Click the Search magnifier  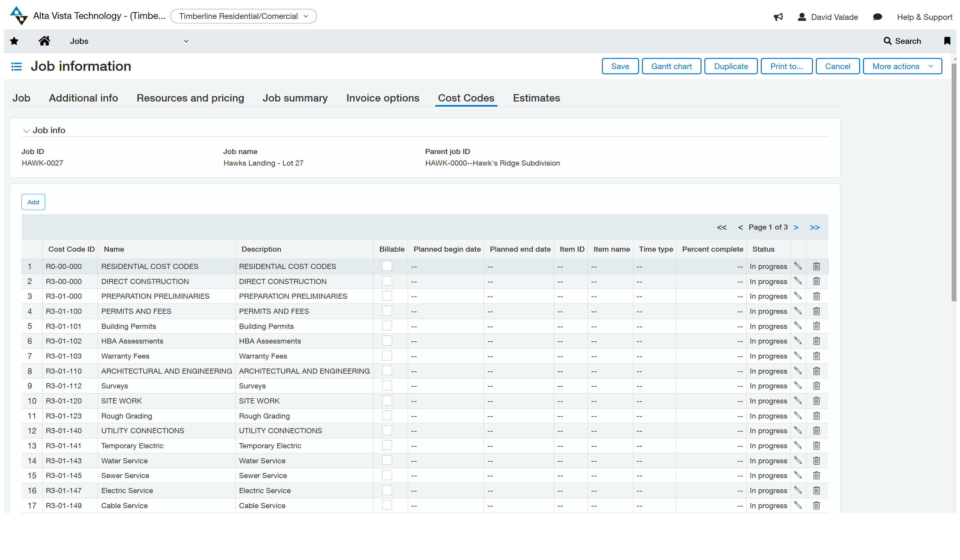pos(887,41)
